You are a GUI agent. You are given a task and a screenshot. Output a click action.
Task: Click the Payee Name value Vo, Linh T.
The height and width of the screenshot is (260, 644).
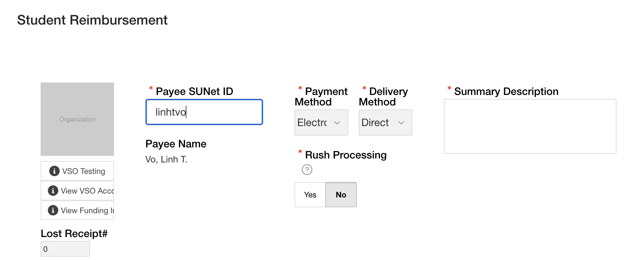tap(166, 159)
